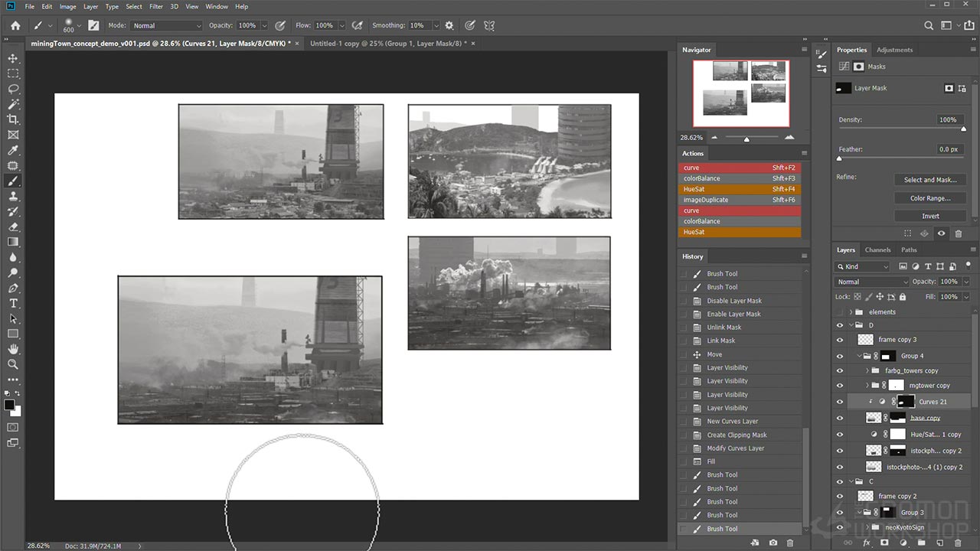Select the Crop tool
This screenshot has width=980, height=551.
click(13, 119)
